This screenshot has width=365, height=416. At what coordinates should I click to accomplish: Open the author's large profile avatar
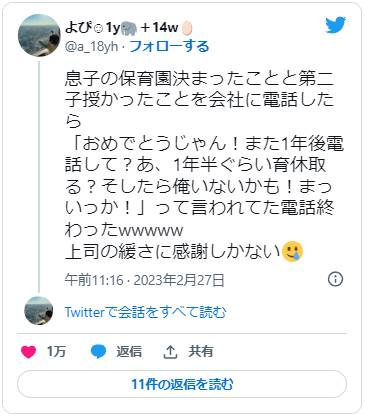(x=39, y=35)
